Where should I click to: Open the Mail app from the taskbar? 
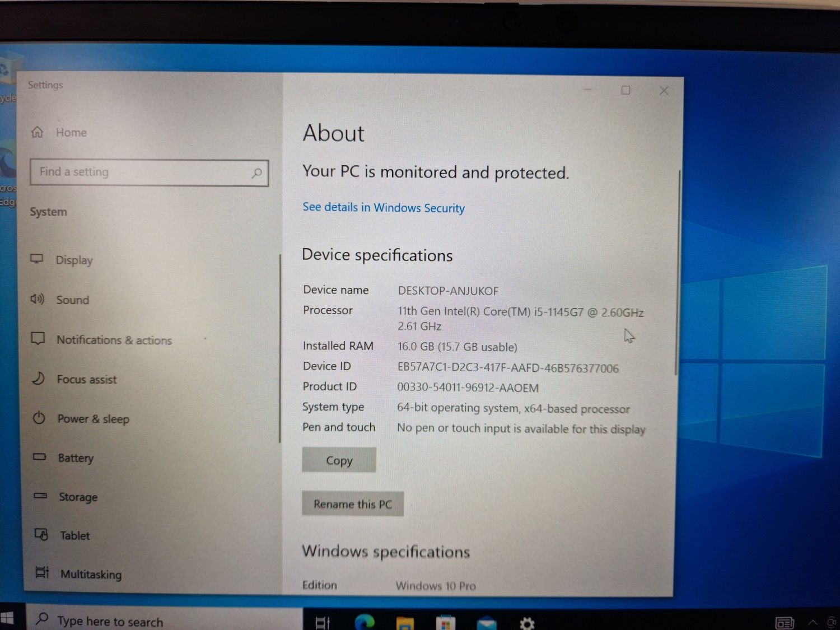coord(487,623)
